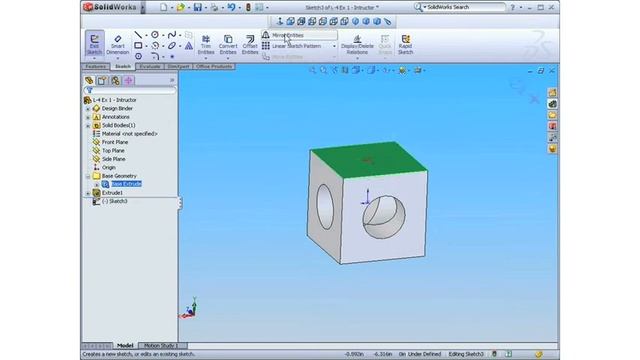640x360 pixels.
Task: Open the Save dropdown arrow
Action: (x=205, y=7)
